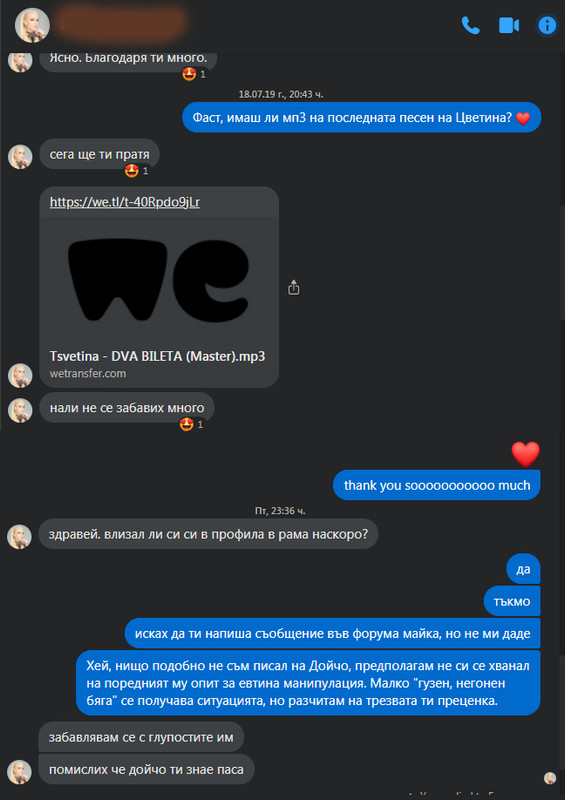The image size is (565, 800).
Task: Click the small seen-status avatar at bottom right
Action: (x=550, y=778)
